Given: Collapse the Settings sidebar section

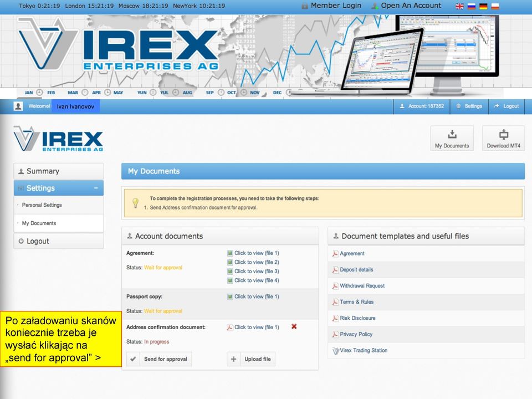Looking at the screenshot, I should [x=96, y=188].
